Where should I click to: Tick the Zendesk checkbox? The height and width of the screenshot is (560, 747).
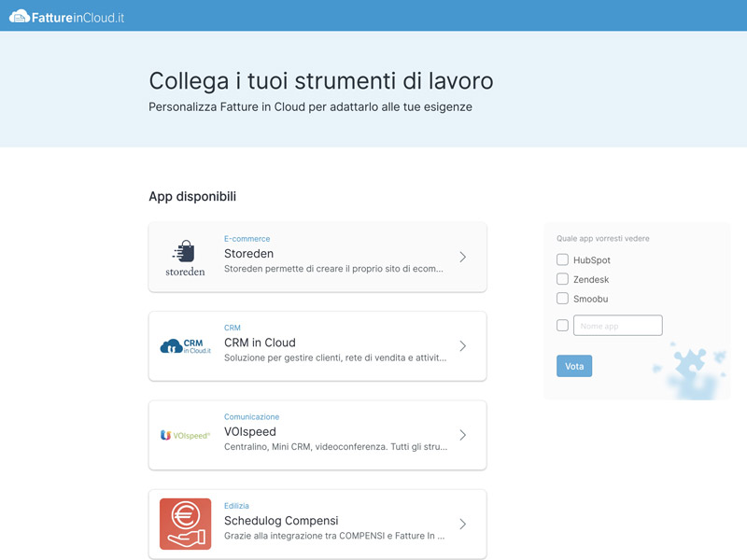click(562, 279)
